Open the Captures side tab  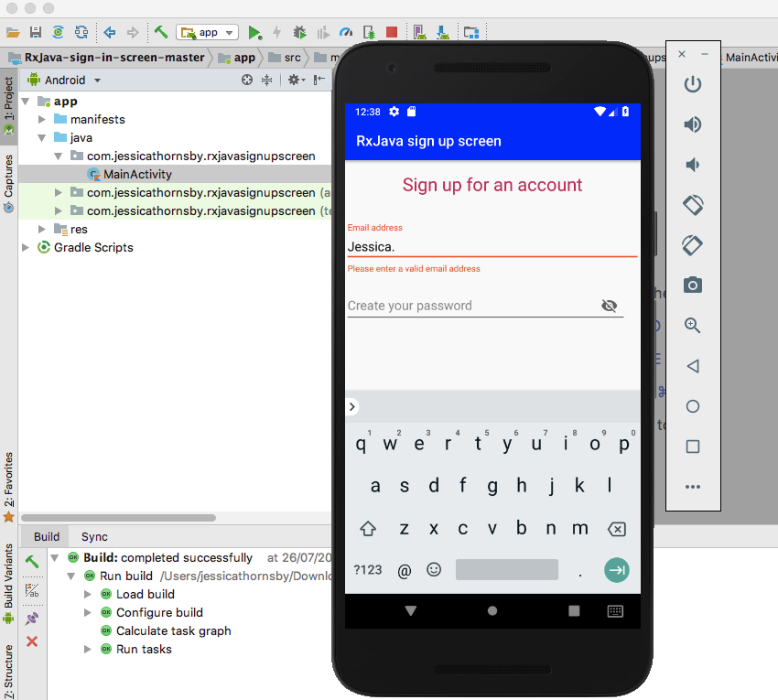click(x=9, y=183)
